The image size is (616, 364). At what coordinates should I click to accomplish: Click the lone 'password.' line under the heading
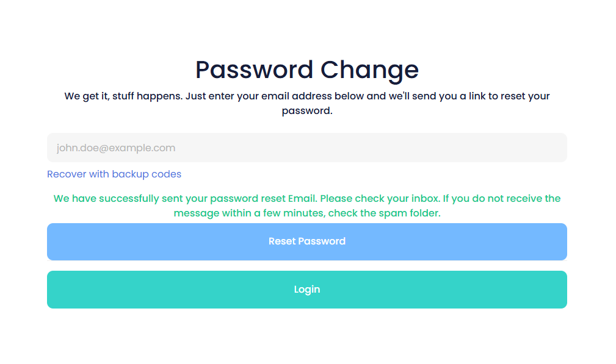click(x=306, y=111)
